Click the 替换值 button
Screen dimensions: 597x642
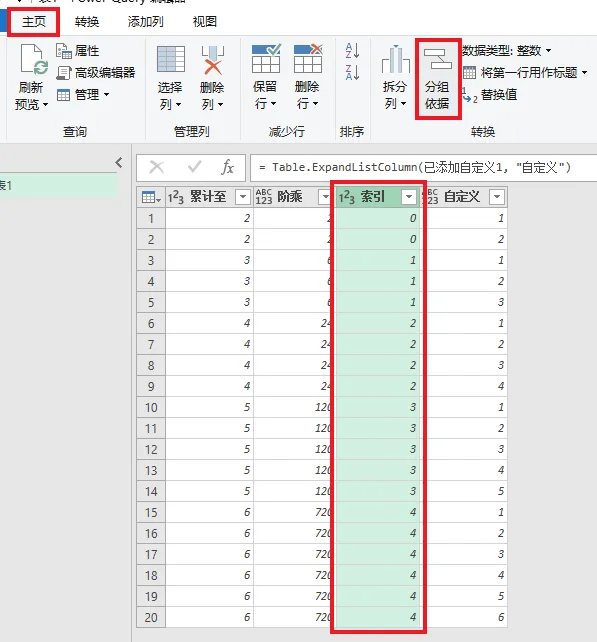(x=490, y=95)
